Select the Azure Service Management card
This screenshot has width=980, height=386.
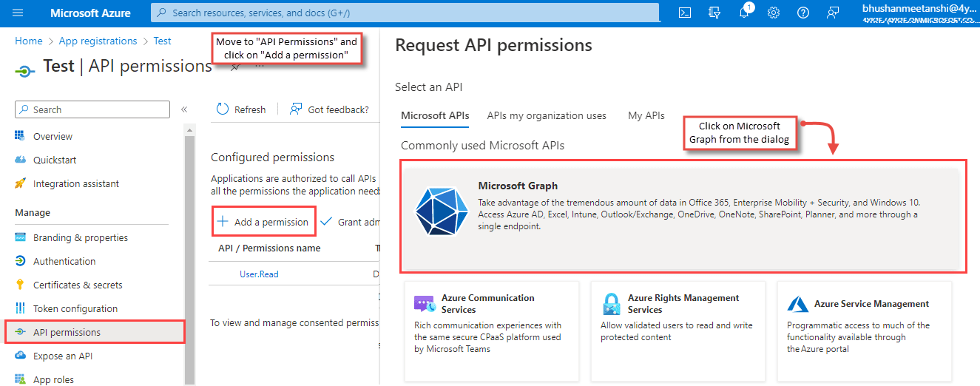point(865,332)
